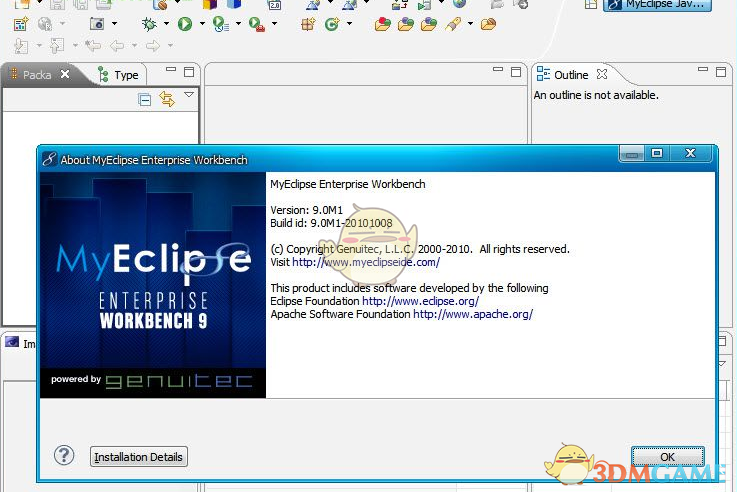Click the green Run button in toolbar
The width and height of the screenshot is (737, 492).
click(185, 24)
